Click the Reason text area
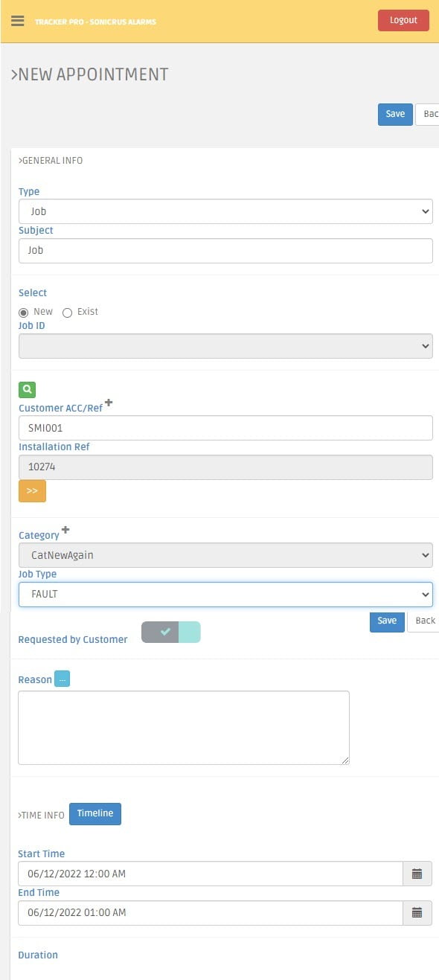Viewport: 439px width, 980px height. 184,727
